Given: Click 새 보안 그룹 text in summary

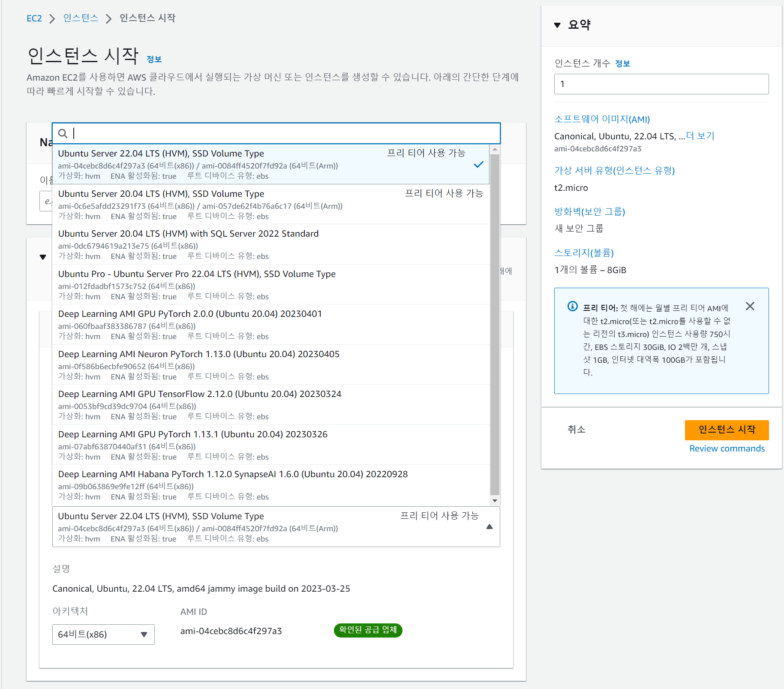Looking at the screenshot, I should point(579,229).
